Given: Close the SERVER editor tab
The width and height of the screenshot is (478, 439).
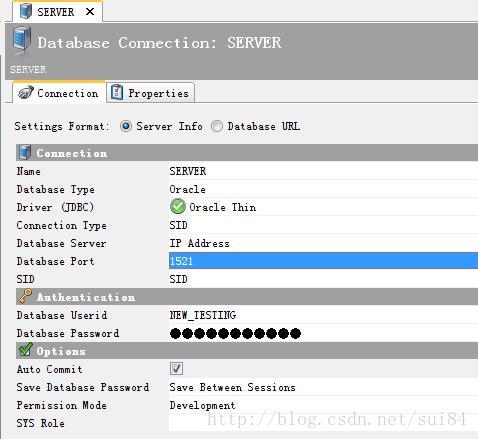Looking at the screenshot, I should click(90, 12).
